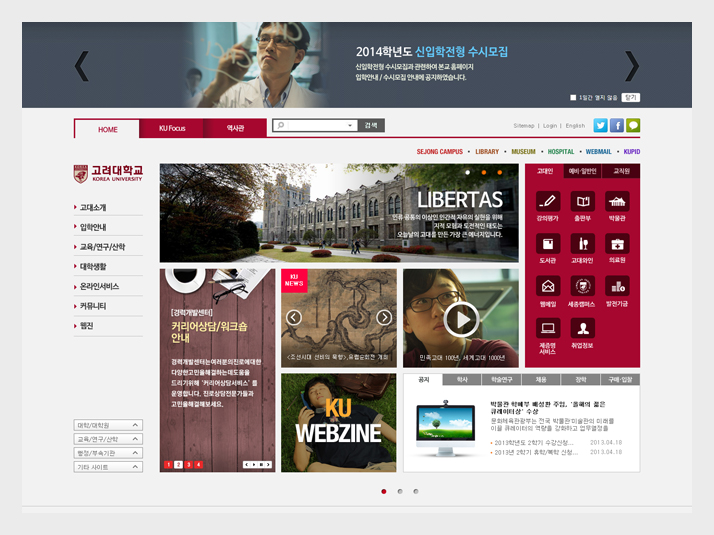Open the 세종캠퍼스 emblem icon
714x535 pixels.
[x=583, y=286]
